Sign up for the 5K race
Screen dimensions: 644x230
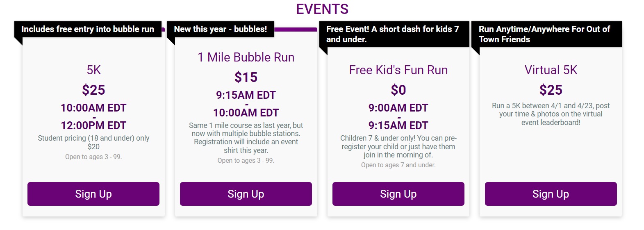click(x=93, y=194)
